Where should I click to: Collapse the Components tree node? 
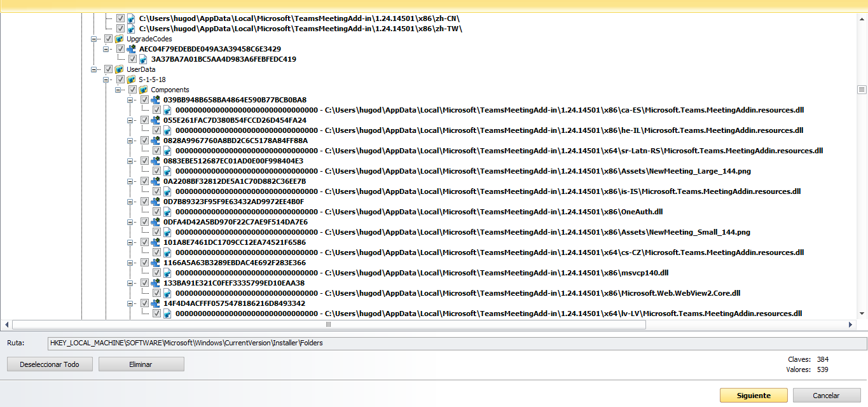pos(118,90)
